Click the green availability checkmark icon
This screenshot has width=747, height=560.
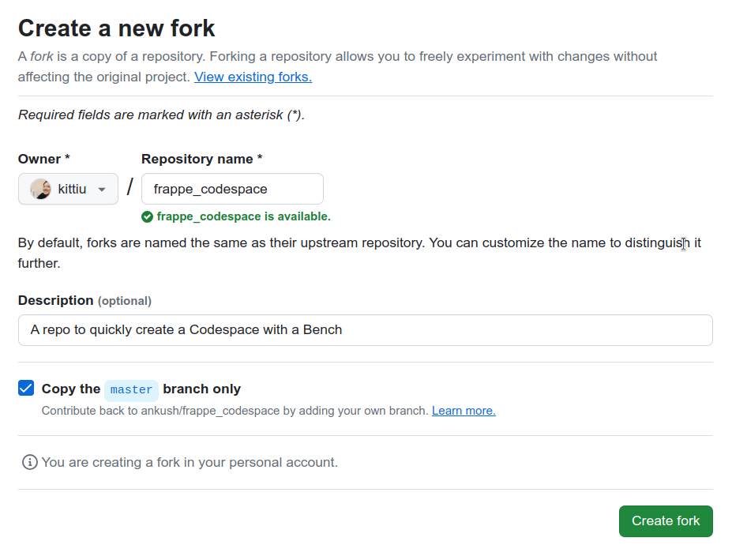click(x=147, y=217)
